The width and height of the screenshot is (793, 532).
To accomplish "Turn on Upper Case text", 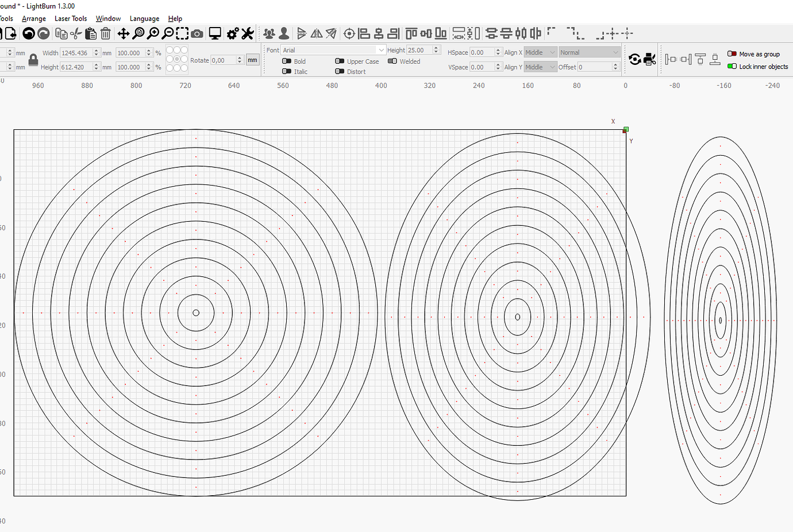I will click(x=340, y=61).
